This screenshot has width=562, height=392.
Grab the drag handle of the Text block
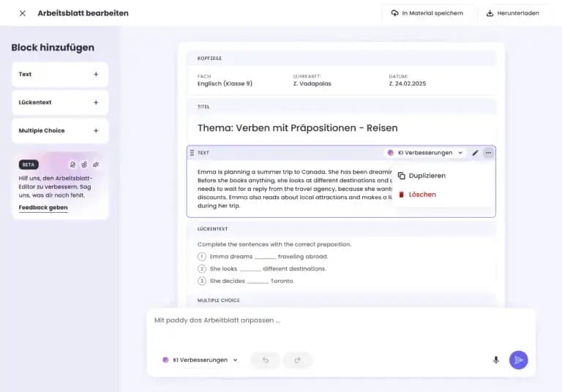coord(192,153)
